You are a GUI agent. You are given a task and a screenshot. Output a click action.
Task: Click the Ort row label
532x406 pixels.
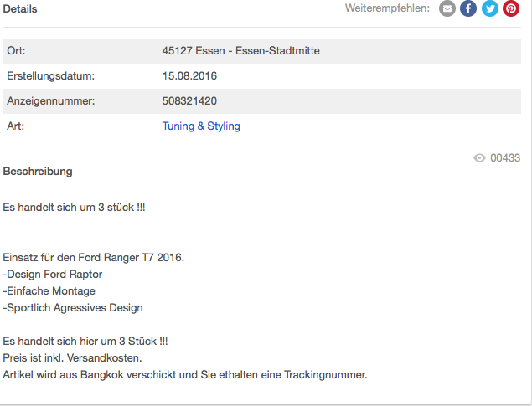[x=16, y=51]
